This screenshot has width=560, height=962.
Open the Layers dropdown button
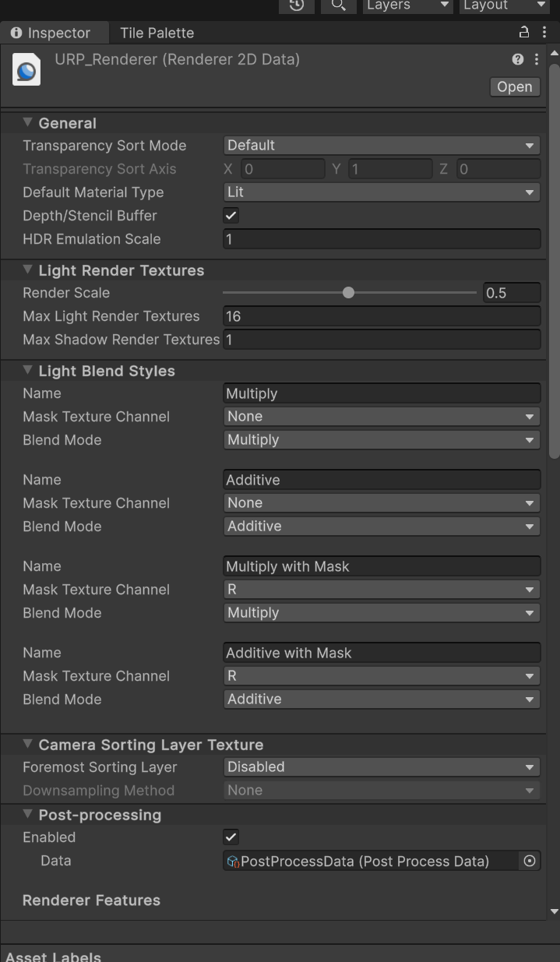point(408,5)
